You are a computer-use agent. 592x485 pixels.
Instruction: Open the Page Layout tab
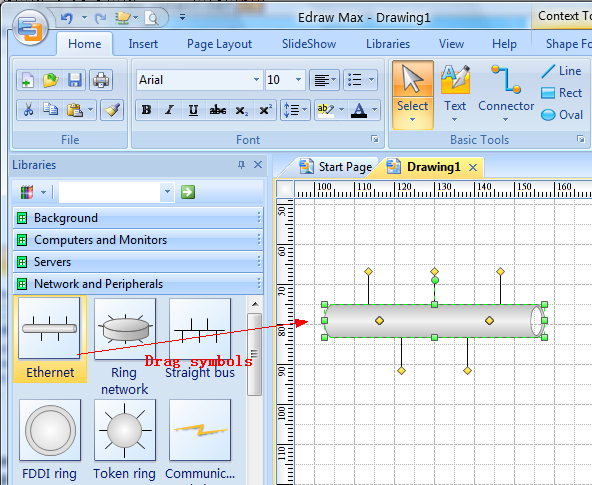[219, 44]
